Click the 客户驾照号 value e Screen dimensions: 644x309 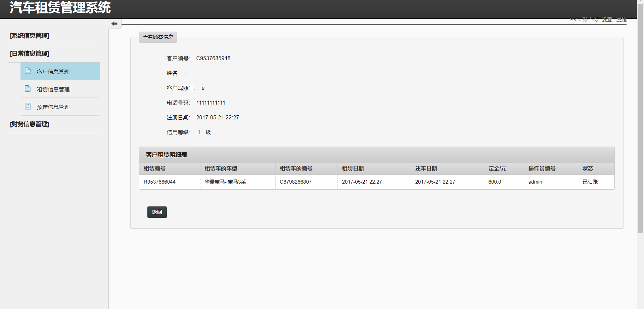203,88
